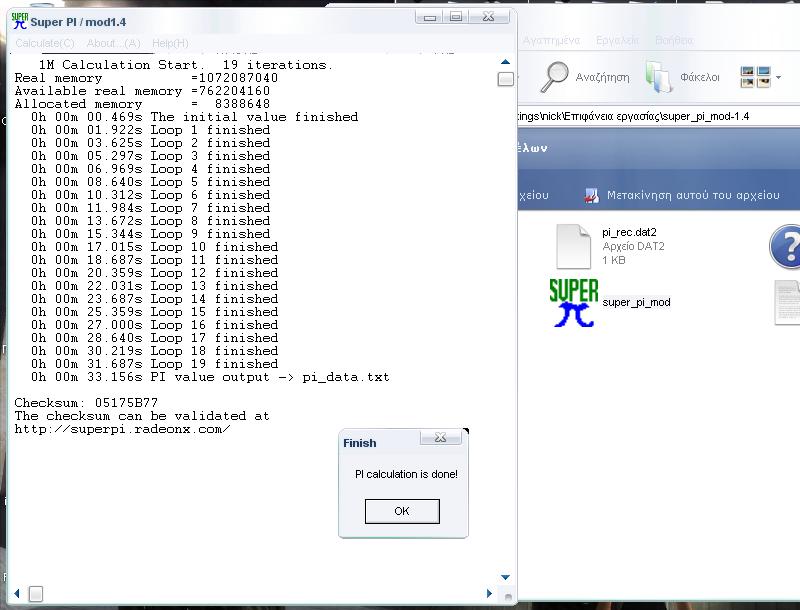Click the "Loop 17 finished" line
This screenshot has width=800, height=610.
154,338
